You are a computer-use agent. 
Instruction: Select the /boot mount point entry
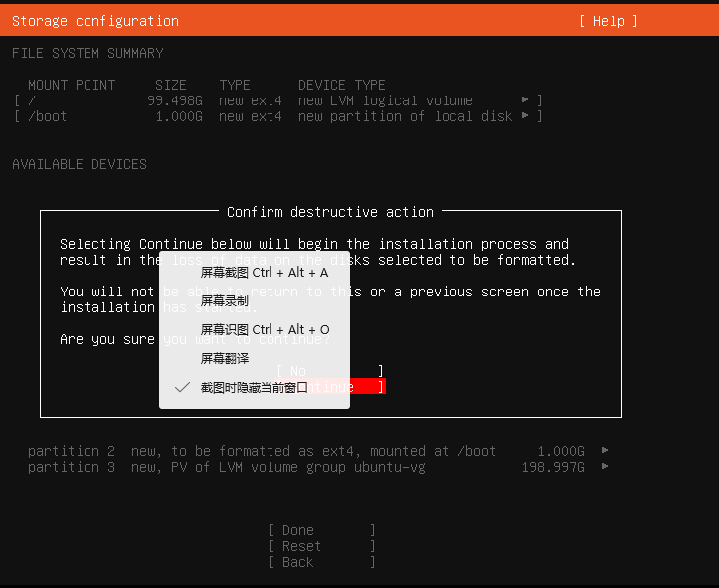tap(47, 116)
